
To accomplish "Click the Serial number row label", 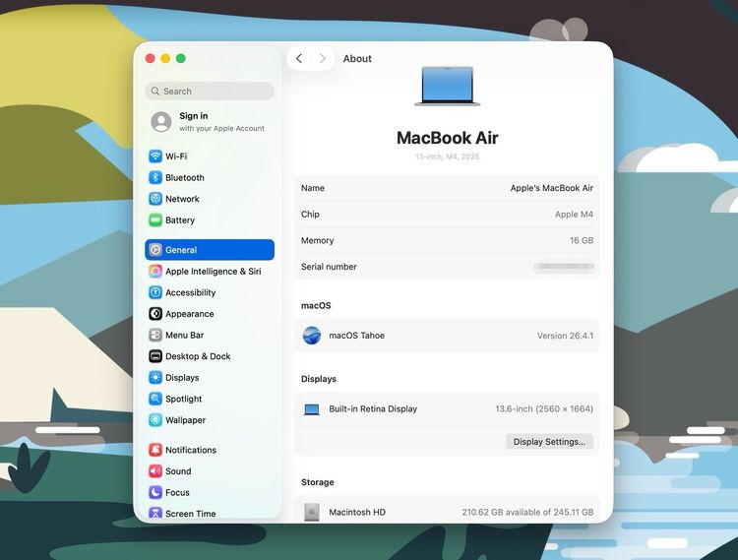I will (x=329, y=267).
